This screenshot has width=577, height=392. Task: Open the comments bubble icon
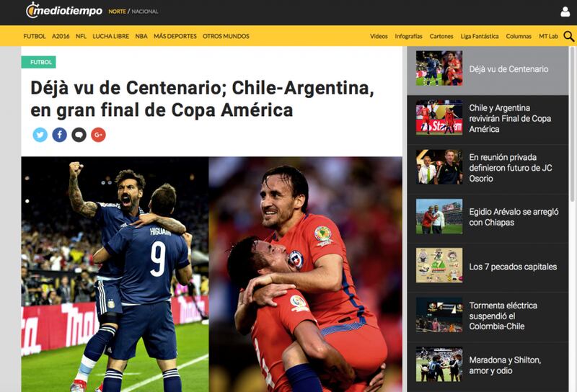tap(79, 135)
